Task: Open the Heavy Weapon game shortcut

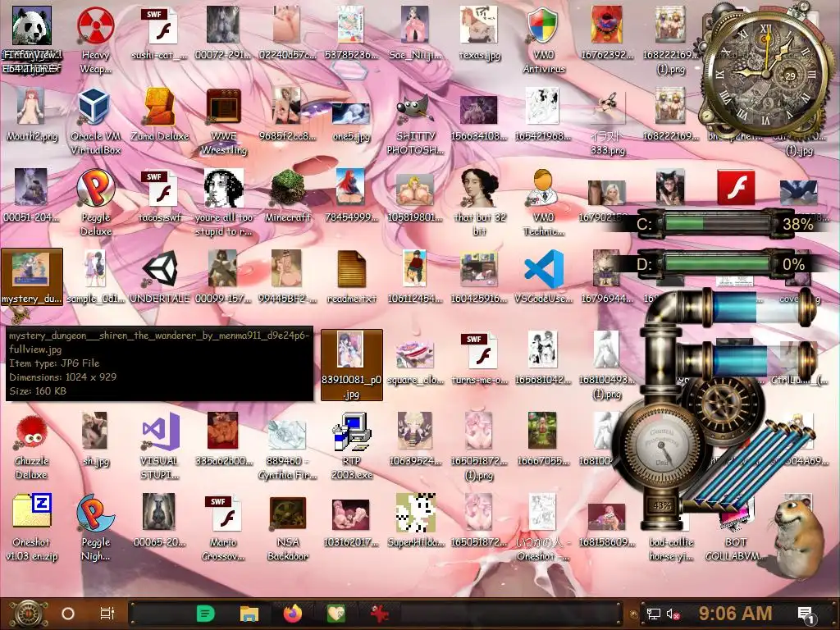Action: [95, 41]
